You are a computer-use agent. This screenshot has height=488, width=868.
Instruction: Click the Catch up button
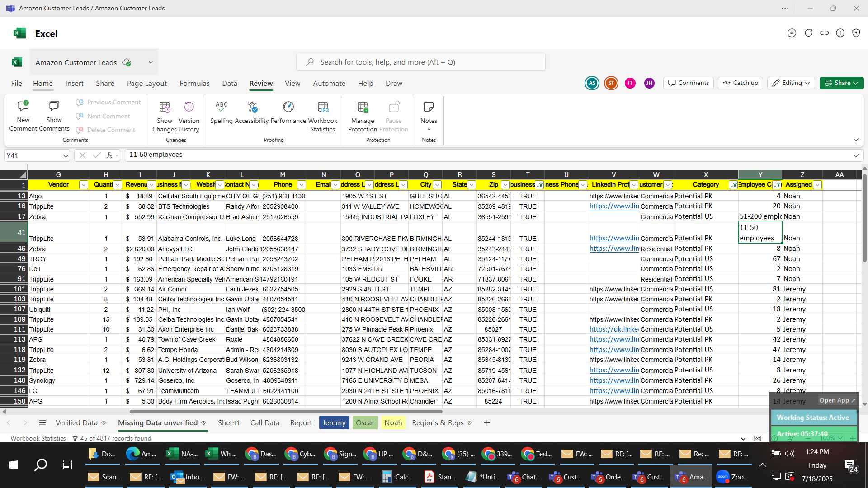coord(740,83)
